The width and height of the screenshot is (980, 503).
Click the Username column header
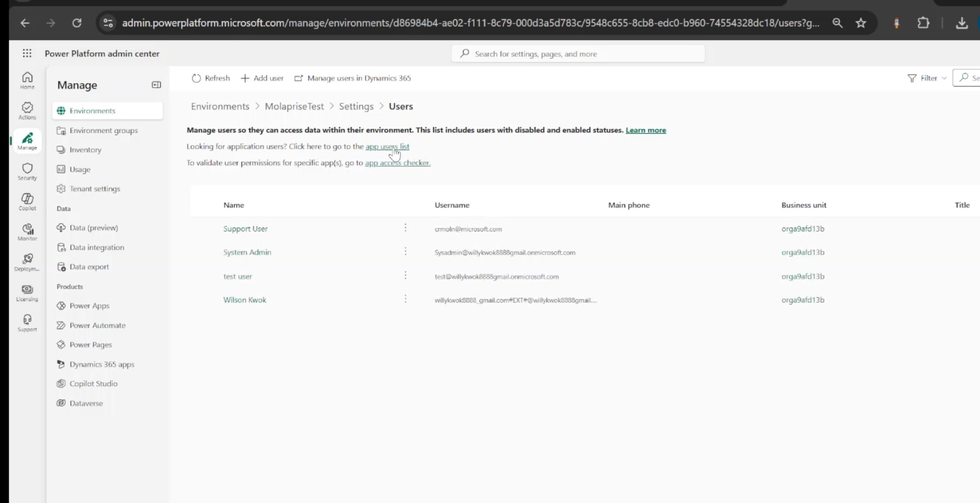pyautogui.click(x=452, y=205)
